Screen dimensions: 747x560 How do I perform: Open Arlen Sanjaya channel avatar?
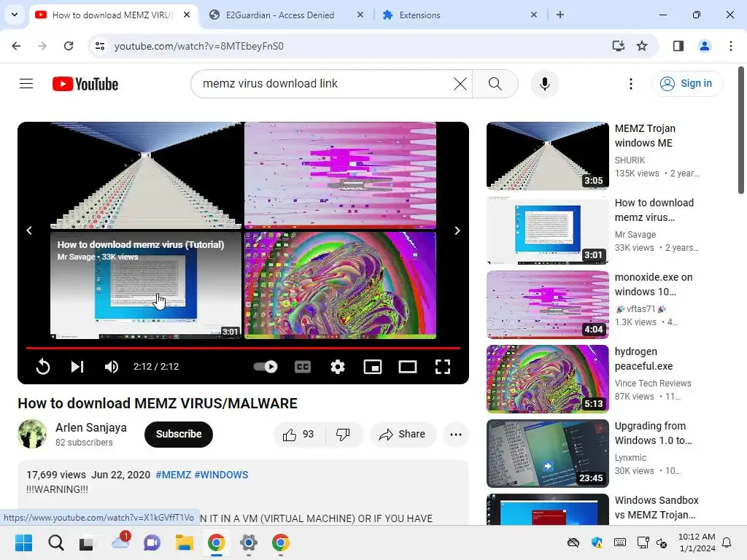32,434
